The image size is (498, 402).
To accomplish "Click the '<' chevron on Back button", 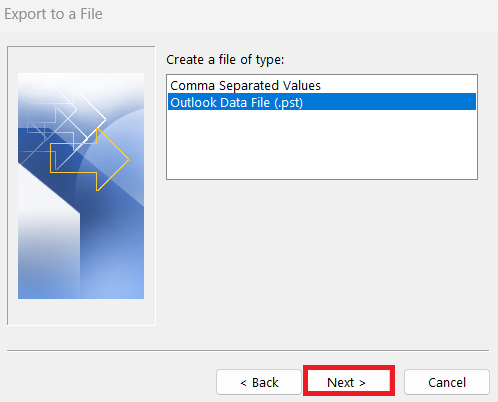I will pos(244,383).
